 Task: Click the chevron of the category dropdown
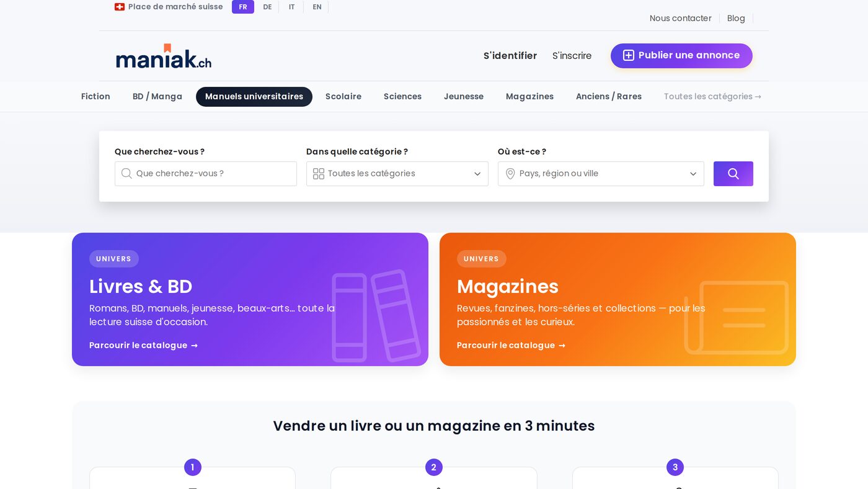pos(477,174)
